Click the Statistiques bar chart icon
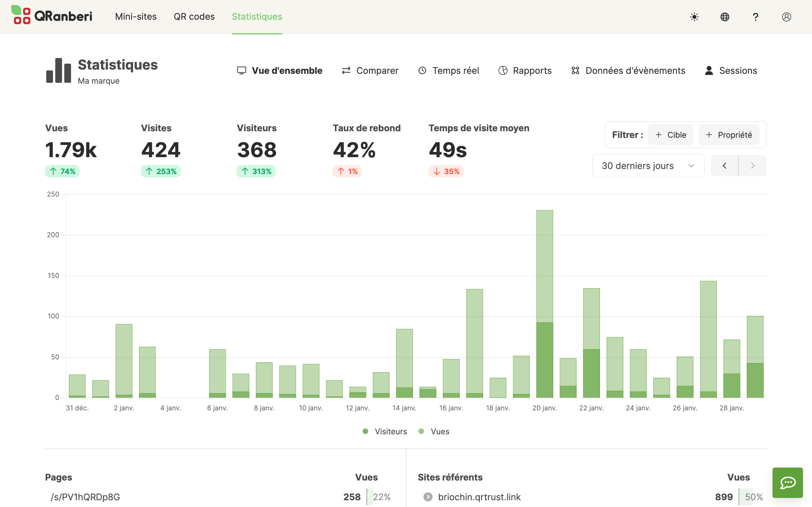This screenshot has width=812, height=507. coord(59,70)
